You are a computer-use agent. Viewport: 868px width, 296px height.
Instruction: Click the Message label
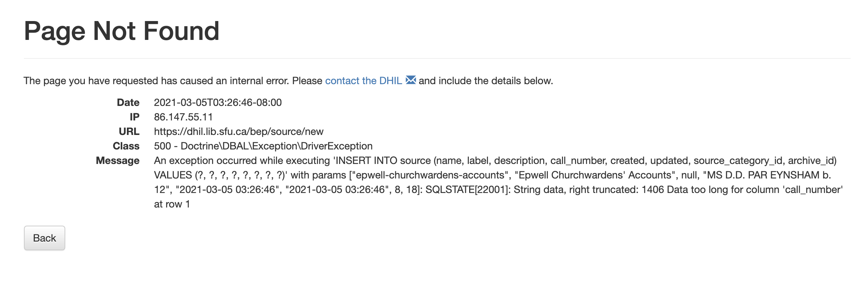(117, 160)
